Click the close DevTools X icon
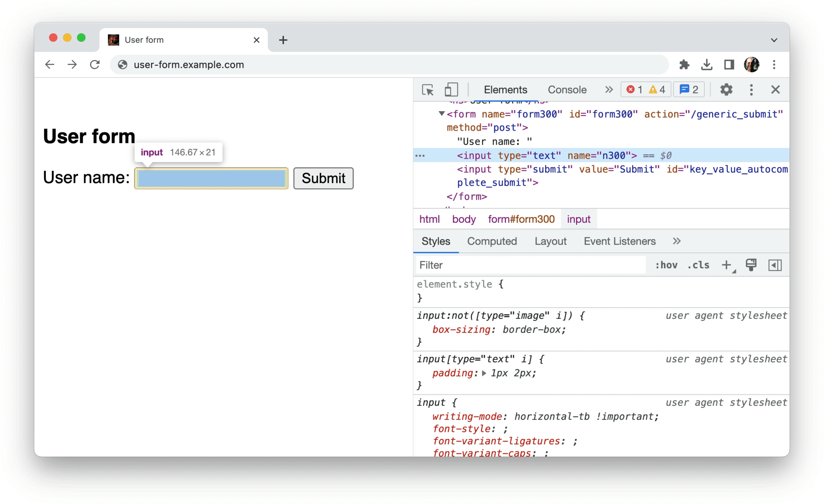 tap(776, 90)
